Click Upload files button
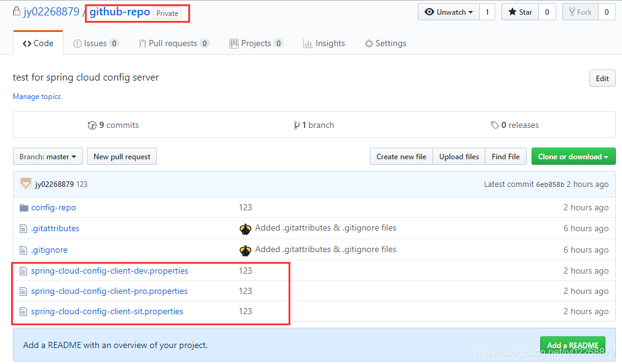The image size is (622, 364). pos(459,157)
